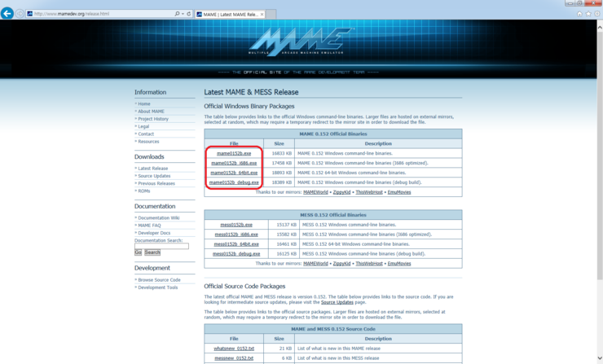The image size is (603, 364).
Task: Open Favorites star icon
Action: (x=588, y=14)
